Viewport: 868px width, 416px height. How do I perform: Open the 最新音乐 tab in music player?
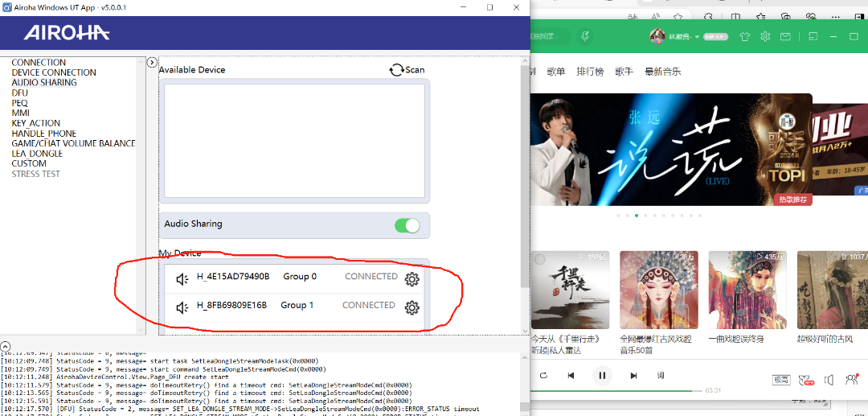coord(662,72)
